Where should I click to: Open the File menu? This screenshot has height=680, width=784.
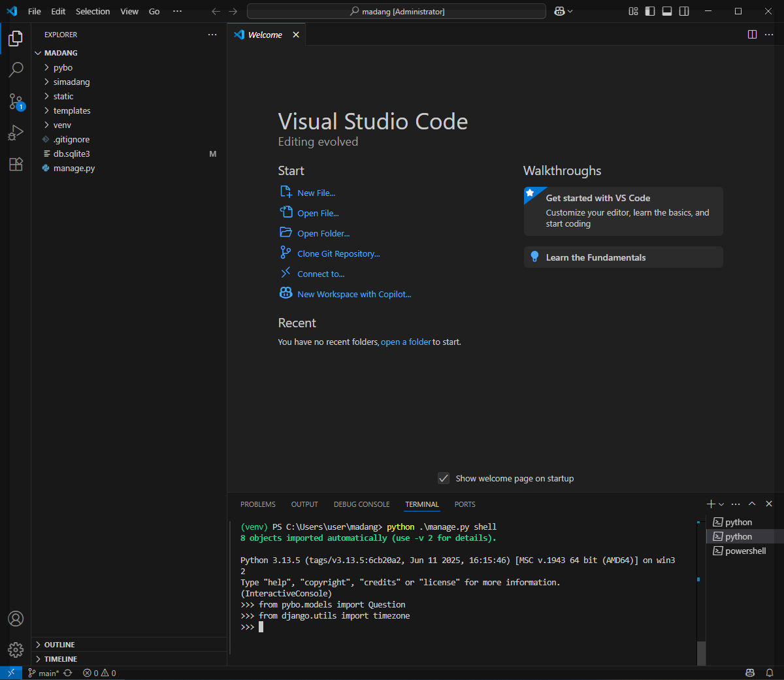click(x=35, y=11)
